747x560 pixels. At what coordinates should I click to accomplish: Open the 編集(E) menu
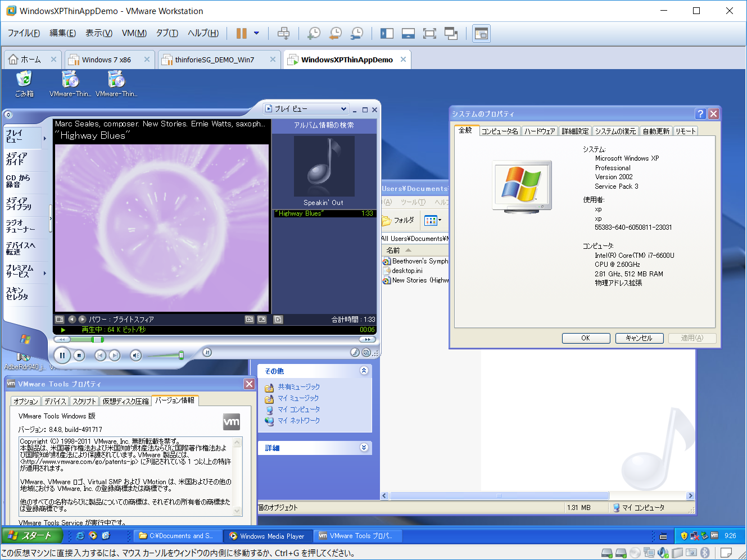coord(62,33)
